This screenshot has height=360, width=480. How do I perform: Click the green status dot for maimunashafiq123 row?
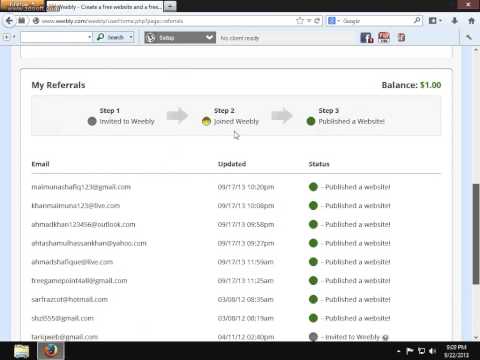click(313, 187)
